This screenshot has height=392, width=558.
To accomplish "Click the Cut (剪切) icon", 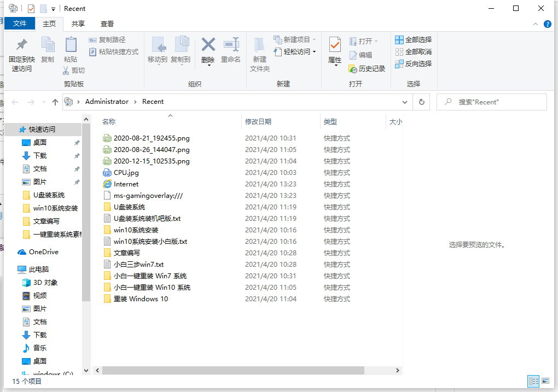I will 73,70.
